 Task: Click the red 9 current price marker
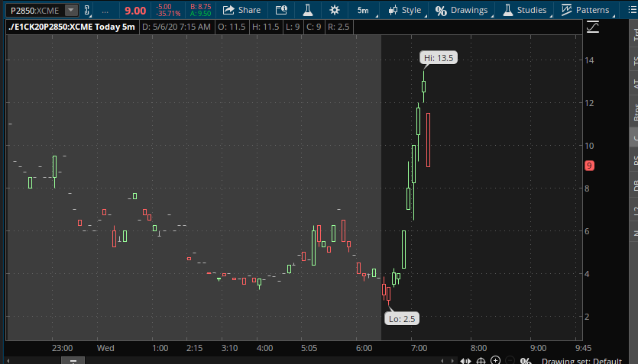coord(589,166)
